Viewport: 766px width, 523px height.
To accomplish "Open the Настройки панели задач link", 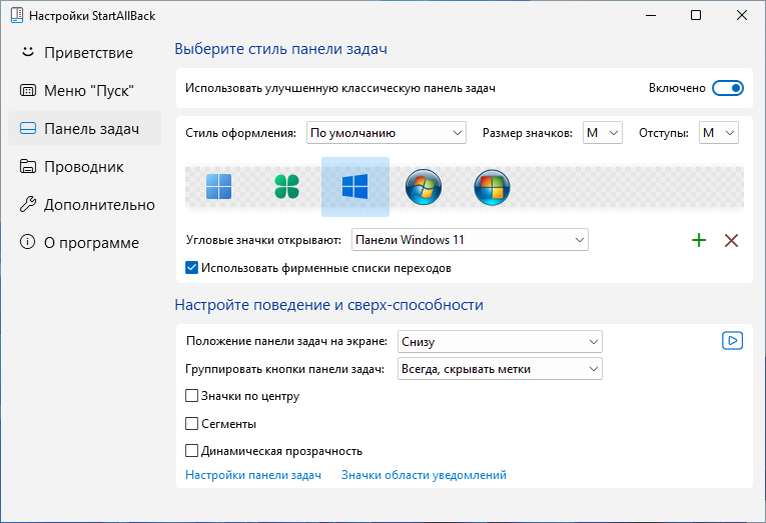I will pos(253,475).
